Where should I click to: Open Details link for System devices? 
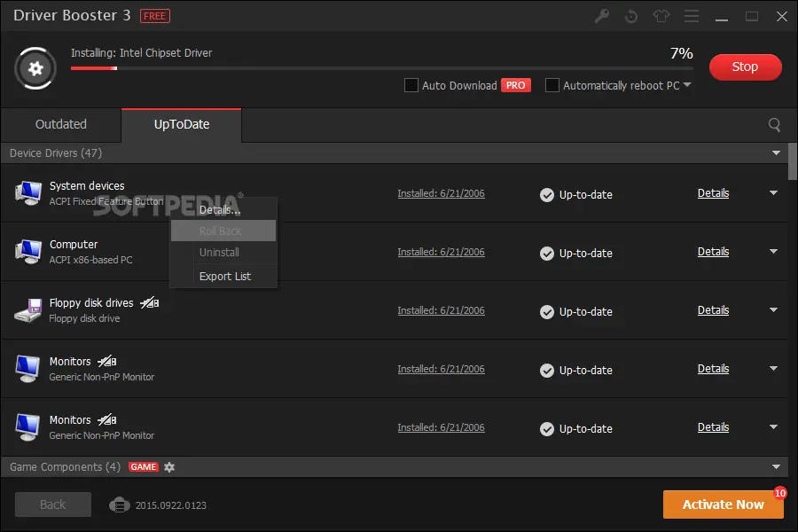(713, 193)
